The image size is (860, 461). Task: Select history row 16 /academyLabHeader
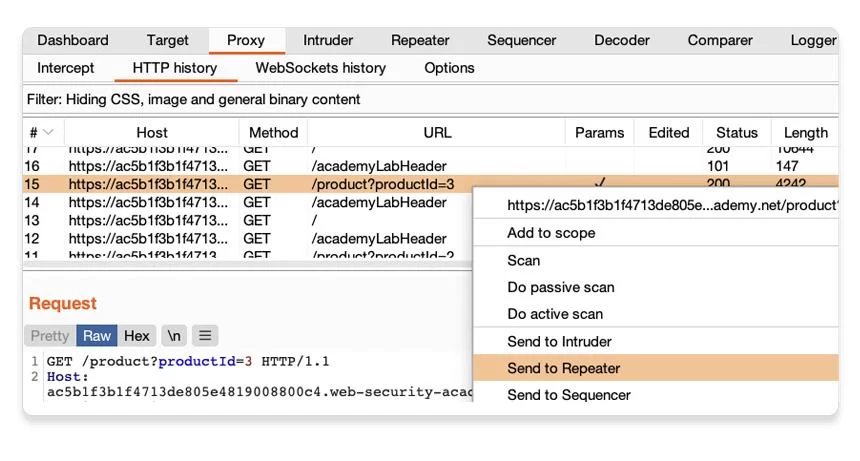click(431, 166)
